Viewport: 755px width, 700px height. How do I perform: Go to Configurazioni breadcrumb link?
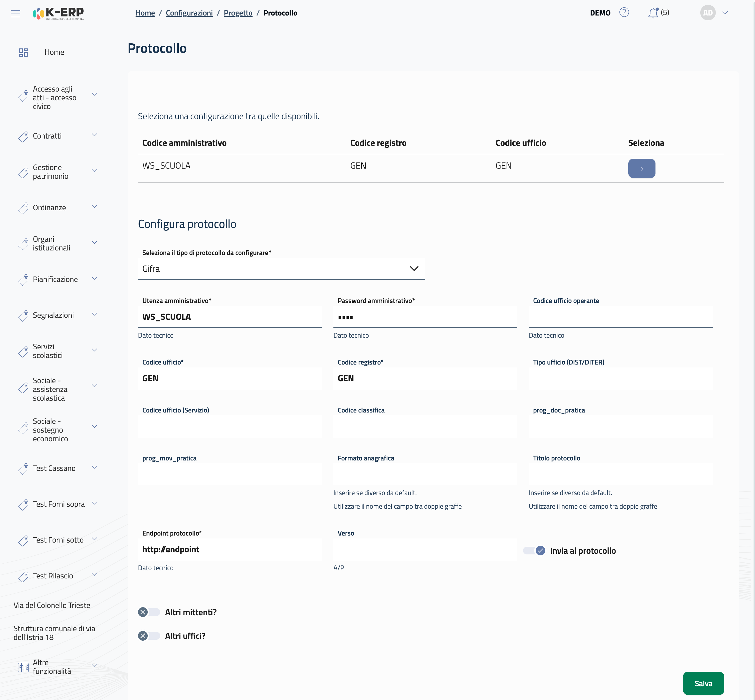pyautogui.click(x=189, y=13)
